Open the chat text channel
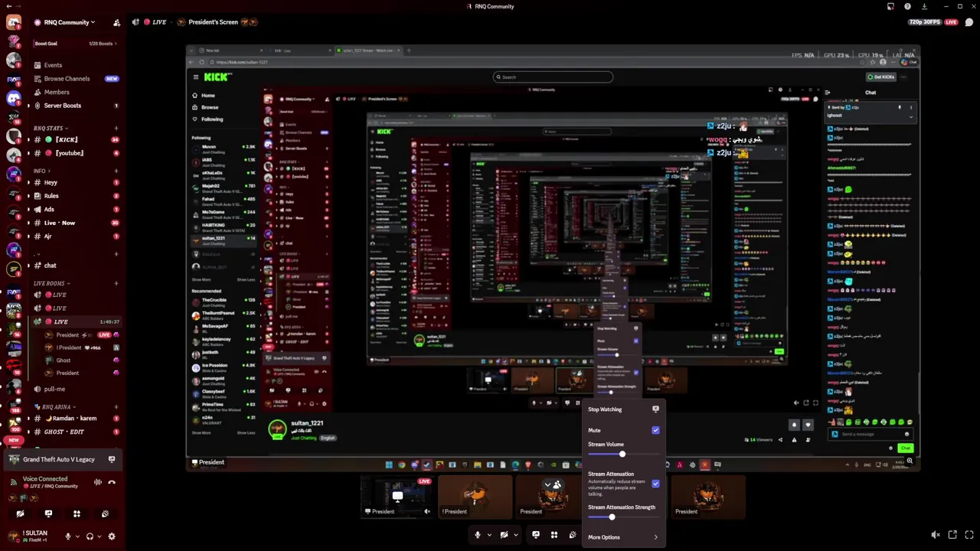Image resolution: width=980 pixels, height=551 pixels. 75,266
